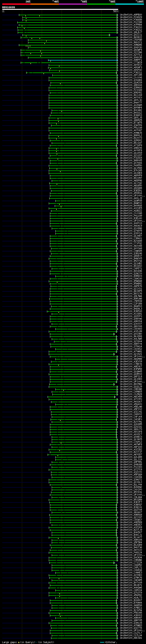The width and height of the screenshot is (146, 644).
Task: Select label UniRef100_A7IKP9
Action: [x=131, y=146]
